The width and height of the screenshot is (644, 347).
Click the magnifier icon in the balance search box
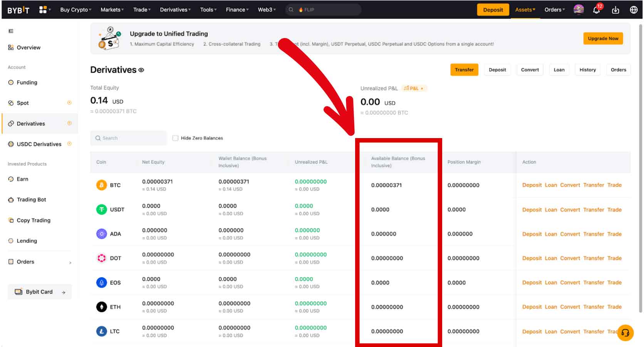[x=98, y=138]
